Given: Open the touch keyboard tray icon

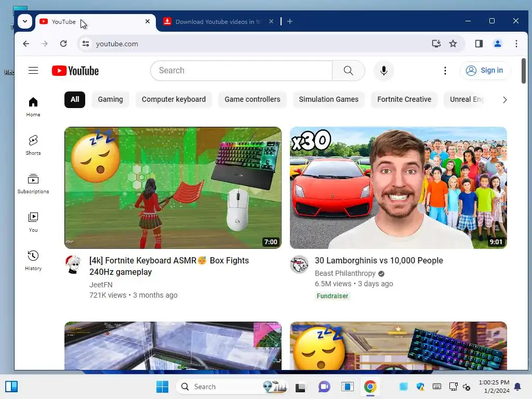Looking at the screenshot, I should tap(437, 387).
